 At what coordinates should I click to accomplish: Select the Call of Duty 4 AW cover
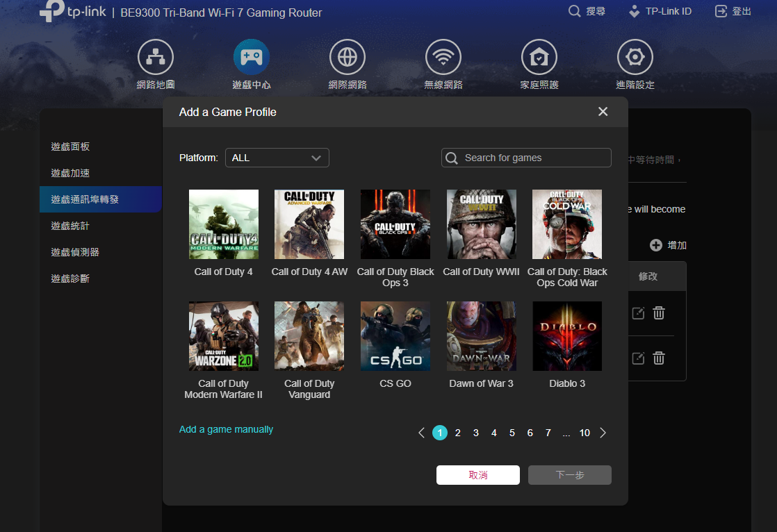click(x=309, y=224)
